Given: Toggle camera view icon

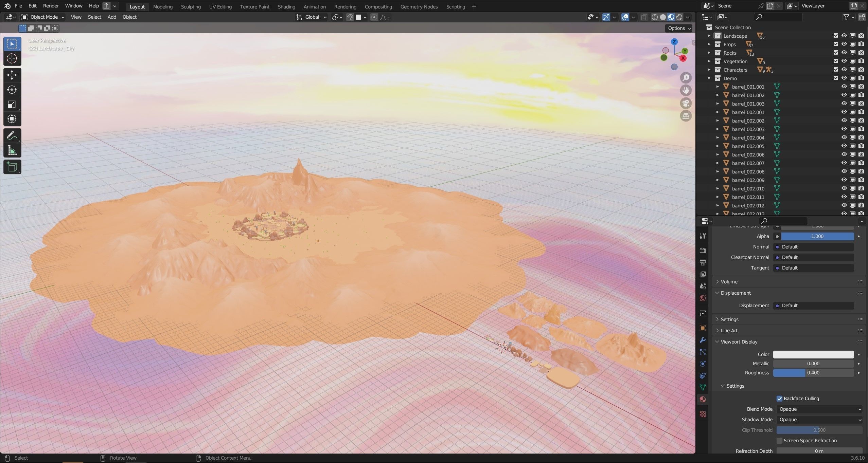Looking at the screenshot, I should pos(686,103).
